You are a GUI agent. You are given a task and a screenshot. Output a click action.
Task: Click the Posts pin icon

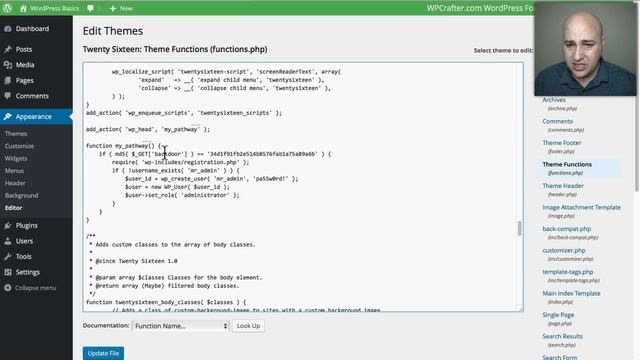click(8, 49)
